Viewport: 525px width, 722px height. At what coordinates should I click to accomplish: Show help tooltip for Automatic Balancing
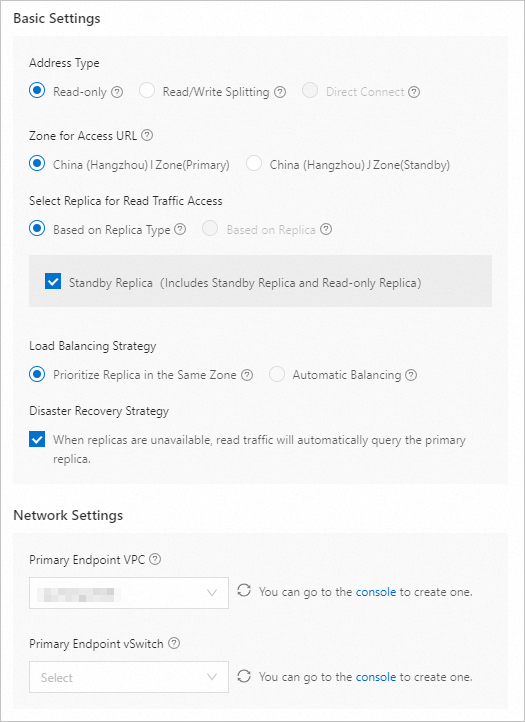[411, 375]
